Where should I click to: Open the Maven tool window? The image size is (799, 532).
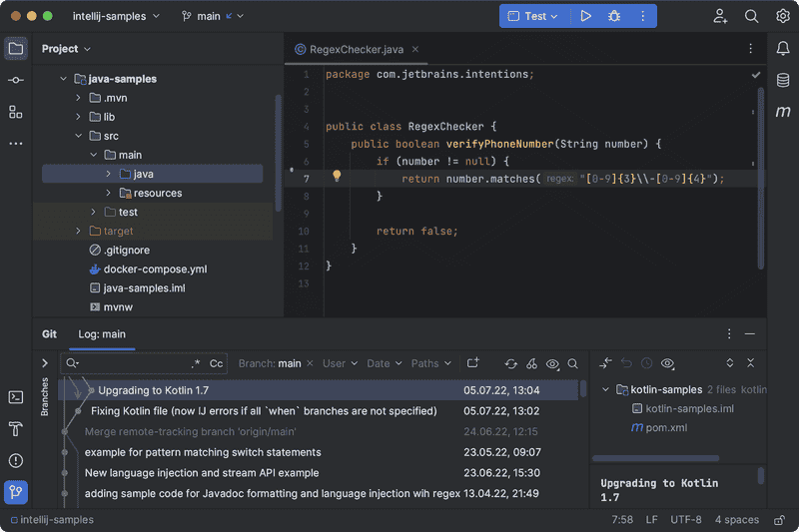[x=783, y=112]
